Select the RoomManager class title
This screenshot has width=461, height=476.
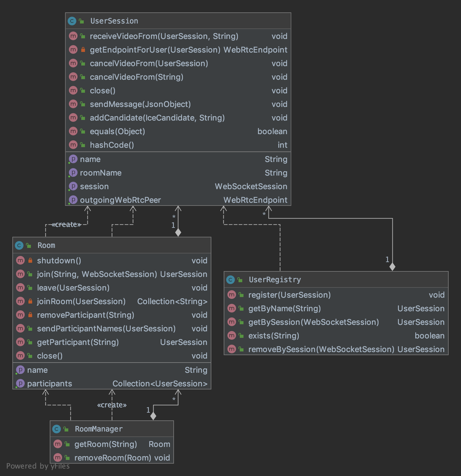(x=99, y=429)
